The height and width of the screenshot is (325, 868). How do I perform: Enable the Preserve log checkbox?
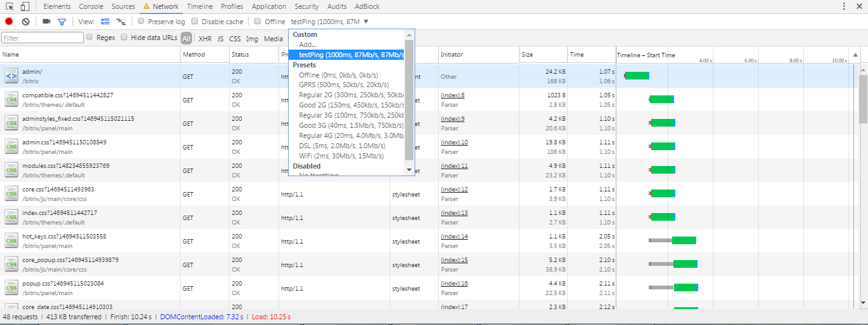coord(141,21)
